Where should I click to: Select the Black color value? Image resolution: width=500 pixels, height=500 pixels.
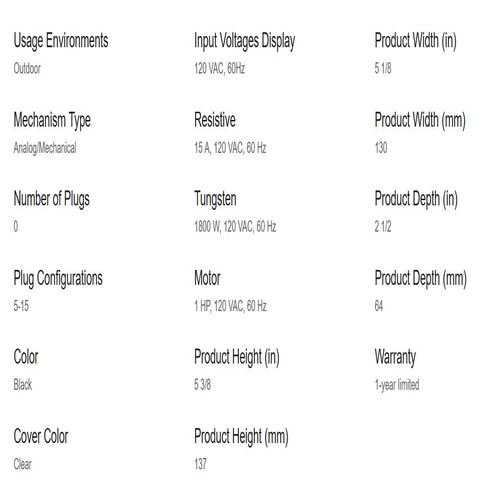tap(23, 385)
